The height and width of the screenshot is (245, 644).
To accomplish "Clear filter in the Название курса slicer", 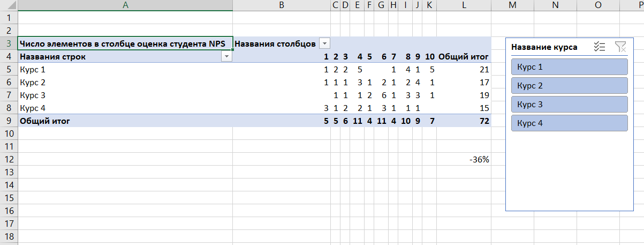I will (620, 47).
